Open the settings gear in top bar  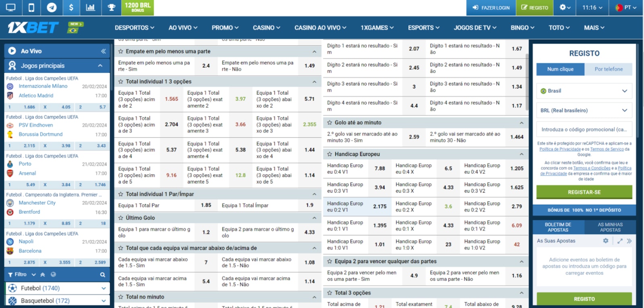(x=565, y=8)
